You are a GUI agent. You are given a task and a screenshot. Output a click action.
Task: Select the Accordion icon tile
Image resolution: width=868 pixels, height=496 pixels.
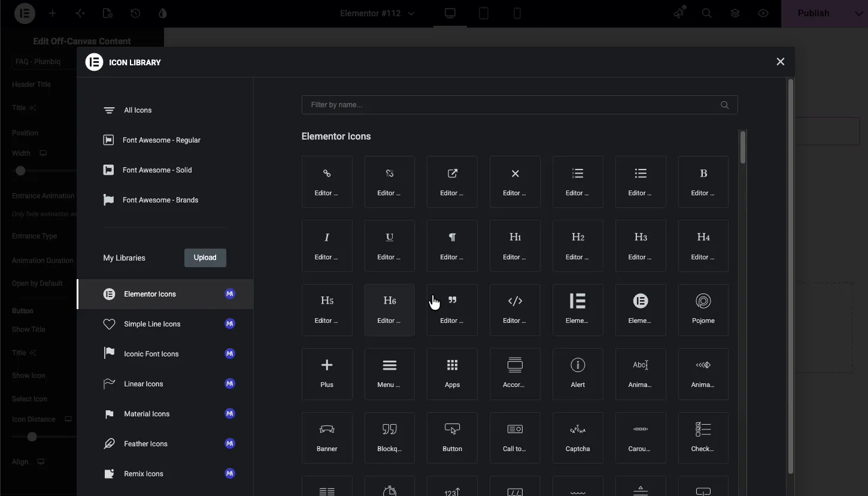(515, 374)
